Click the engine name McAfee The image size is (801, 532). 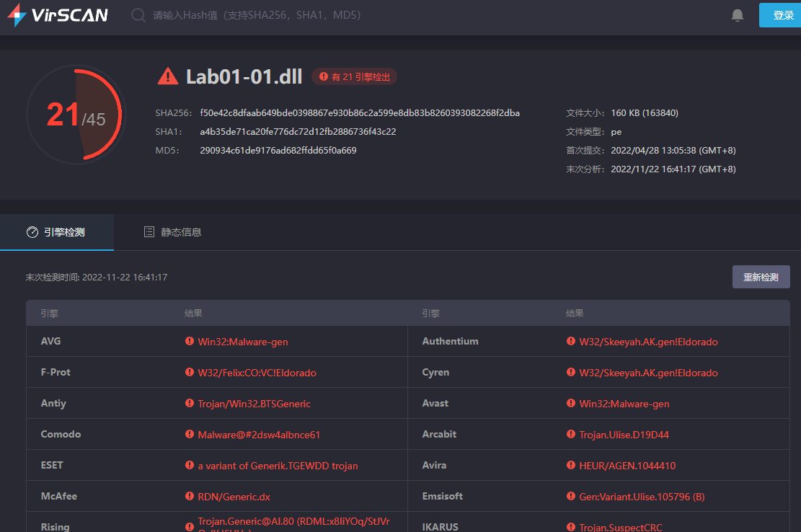pyautogui.click(x=58, y=496)
